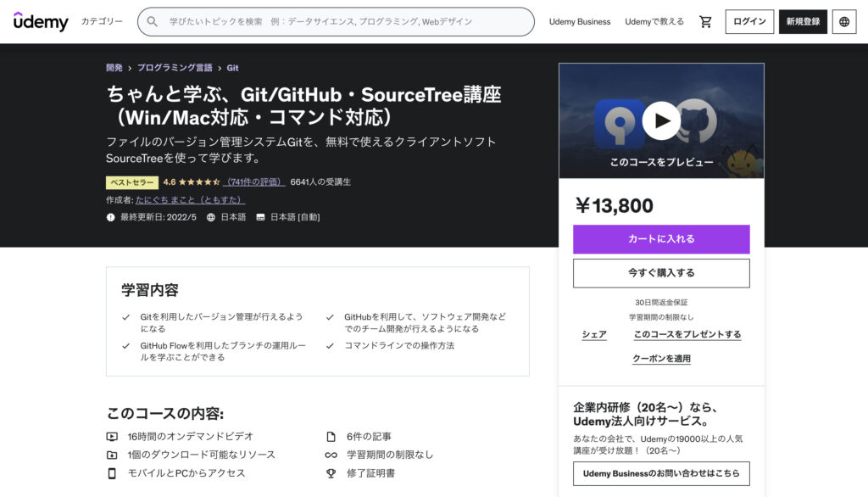The image size is (868, 497).
Task: Click the ログイン button
Action: 749,21
